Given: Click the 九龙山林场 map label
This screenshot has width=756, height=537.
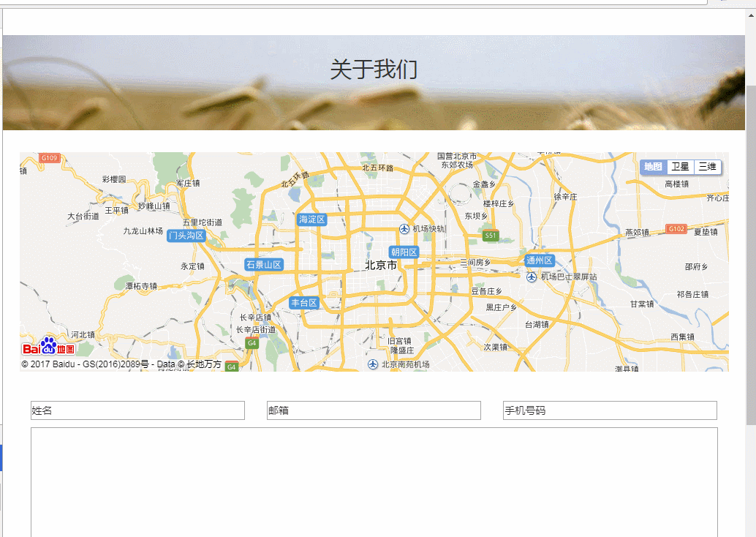Looking at the screenshot, I should click(143, 231).
